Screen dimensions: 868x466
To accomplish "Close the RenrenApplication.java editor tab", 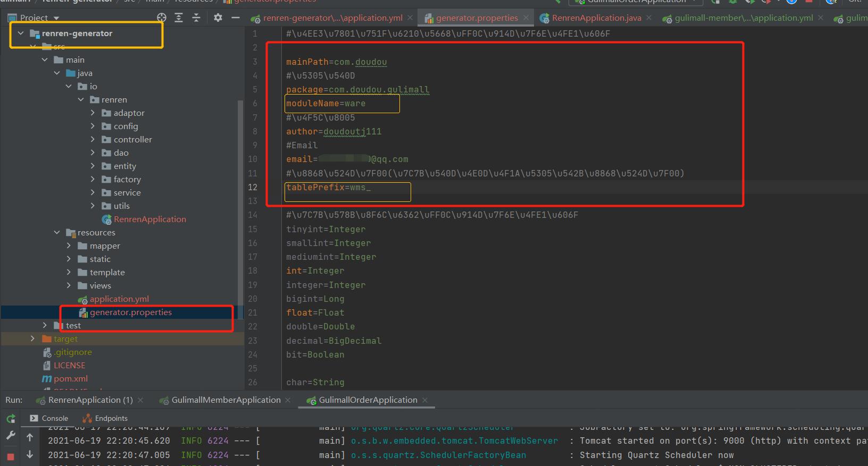I will click(649, 18).
